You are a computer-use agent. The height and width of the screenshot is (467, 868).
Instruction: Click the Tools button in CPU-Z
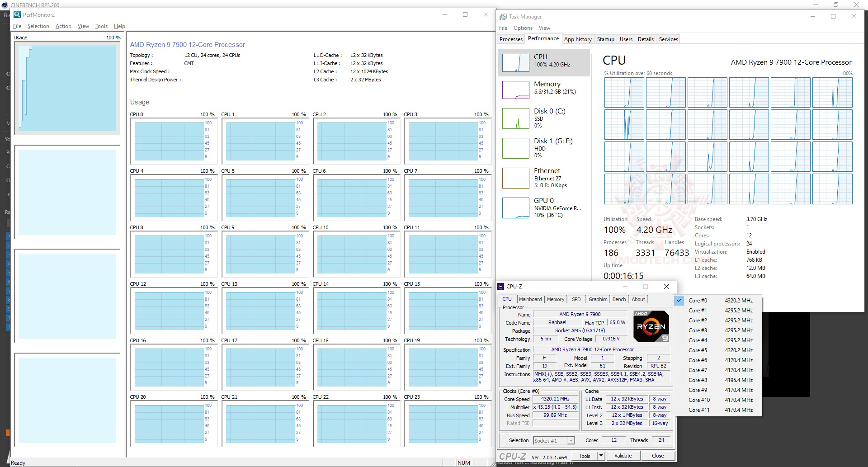585,456
